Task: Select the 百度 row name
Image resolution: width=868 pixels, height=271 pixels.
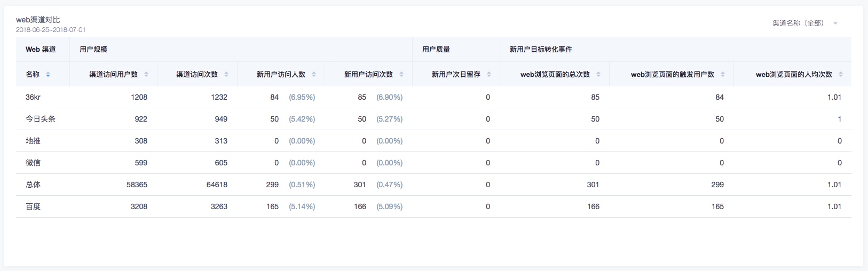Action: (33, 206)
